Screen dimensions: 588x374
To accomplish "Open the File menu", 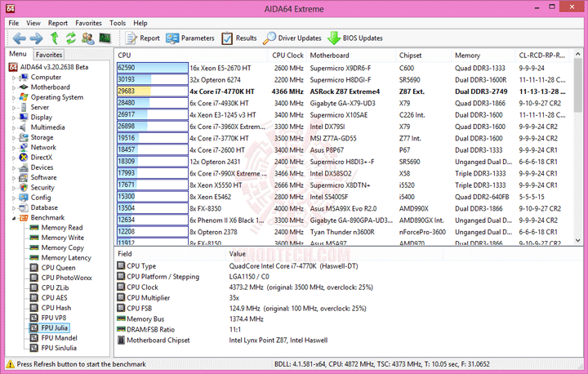I will click(14, 23).
